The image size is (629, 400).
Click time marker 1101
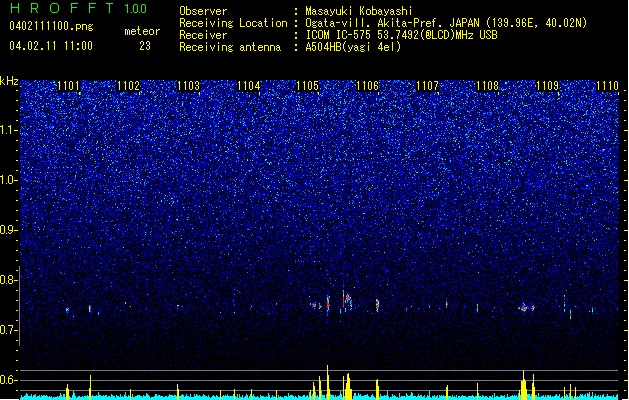pyautogui.click(x=68, y=86)
